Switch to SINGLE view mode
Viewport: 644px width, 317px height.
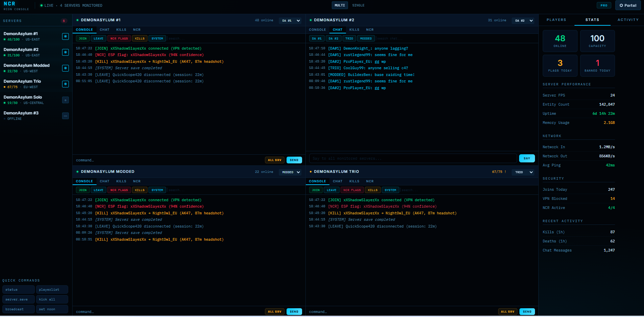click(x=358, y=5)
